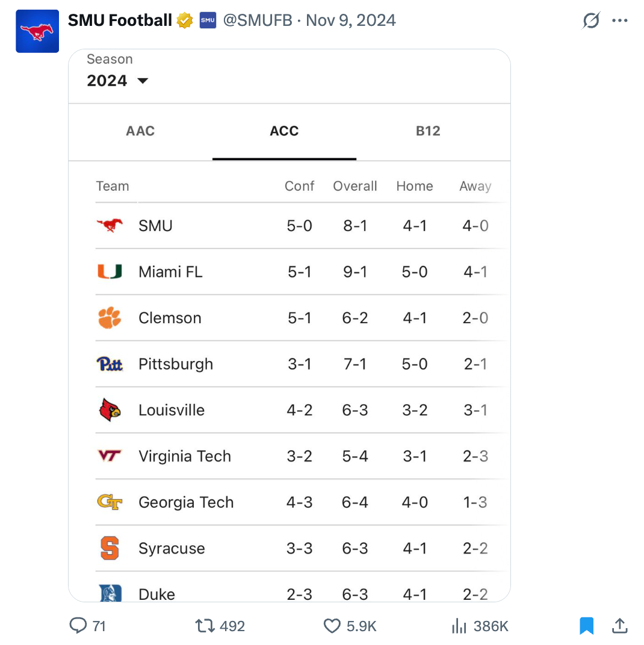This screenshot has width=644, height=645.
Task: Open the @SMUFB handle link
Action: pyautogui.click(x=258, y=20)
